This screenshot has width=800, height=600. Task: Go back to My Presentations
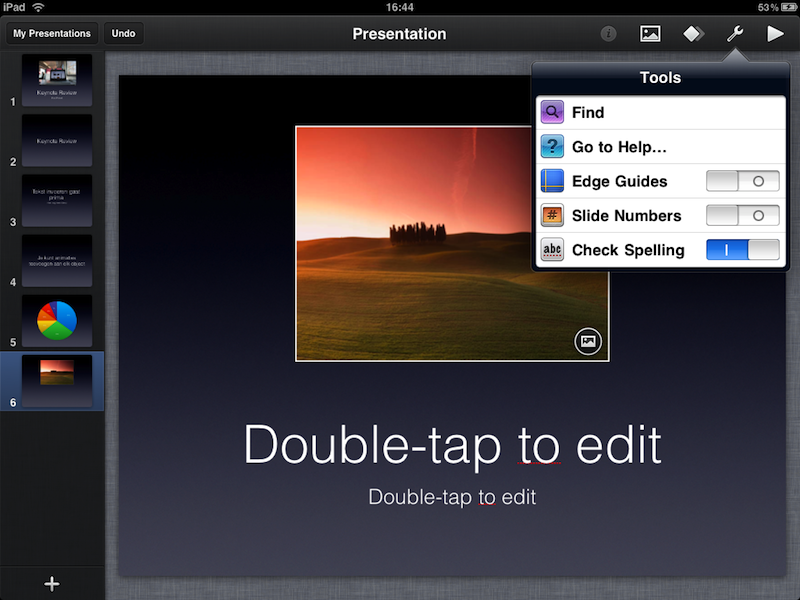52,34
